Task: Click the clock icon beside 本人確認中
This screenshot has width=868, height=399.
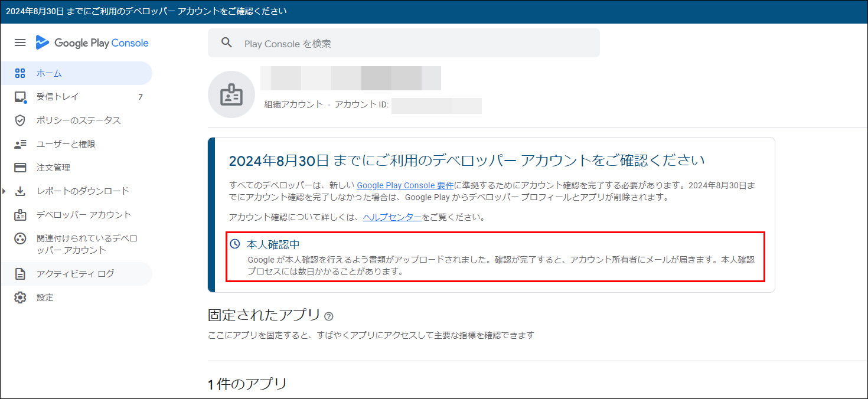Action: click(x=235, y=244)
